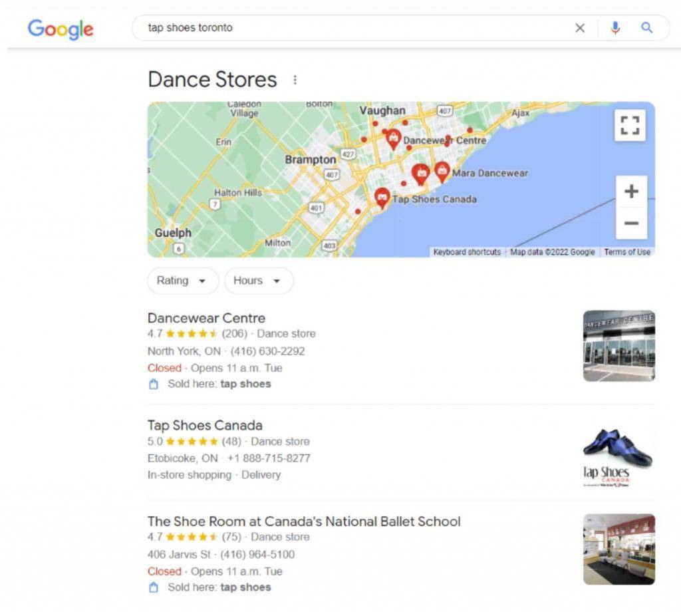This screenshot has height=616, width=681.
Task: Select the Mara Dancewear map pin
Action: (x=442, y=172)
